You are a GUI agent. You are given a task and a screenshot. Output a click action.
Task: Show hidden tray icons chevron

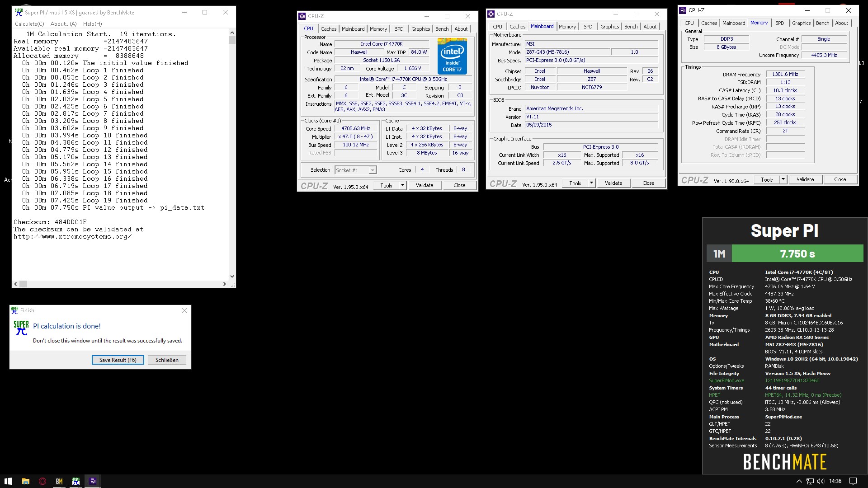point(799,481)
